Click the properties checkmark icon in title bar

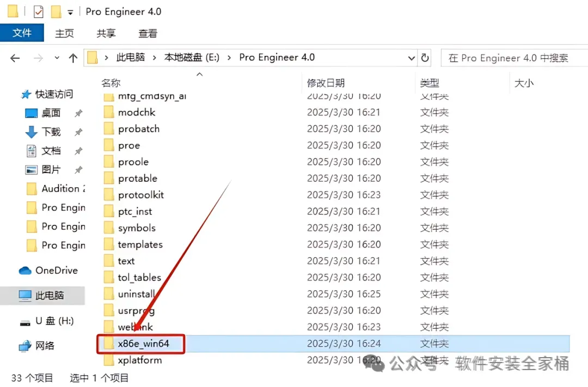pos(38,12)
